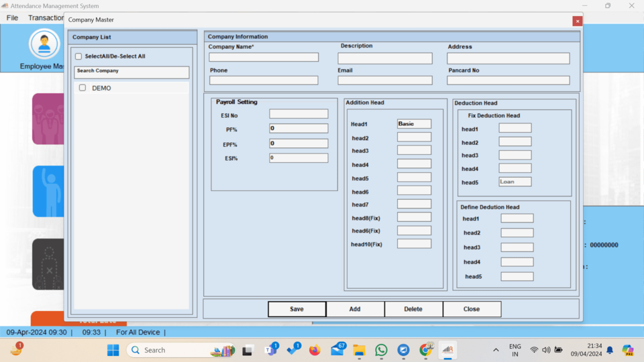Click the Addition Head head2 field
644x362 pixels.
pyautogui.click(x=414, y=137)
